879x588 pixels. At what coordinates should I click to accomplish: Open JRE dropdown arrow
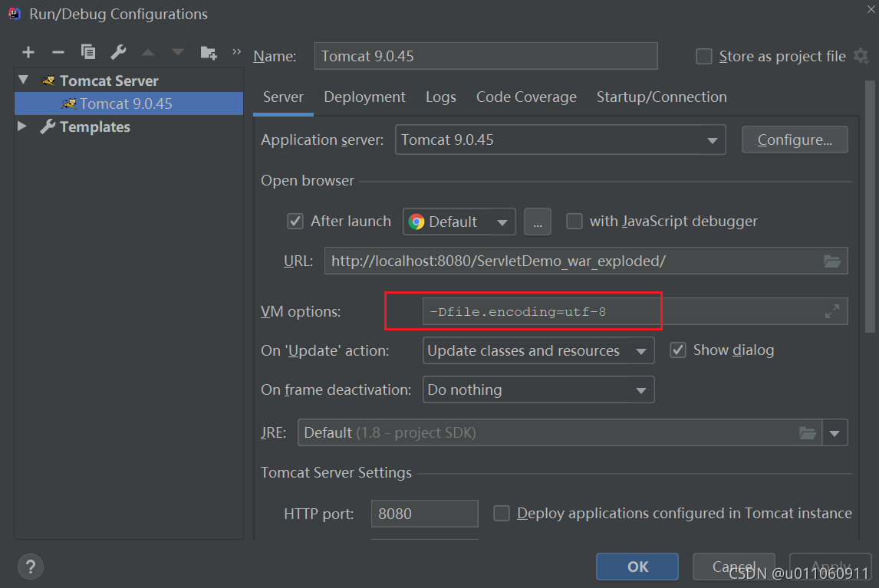point(835,432)
